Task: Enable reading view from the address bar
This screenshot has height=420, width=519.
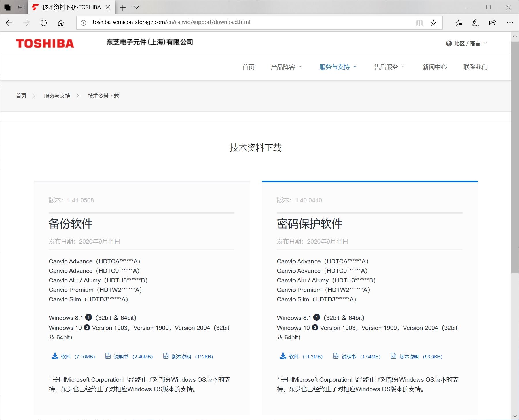Action: (420, 22)
